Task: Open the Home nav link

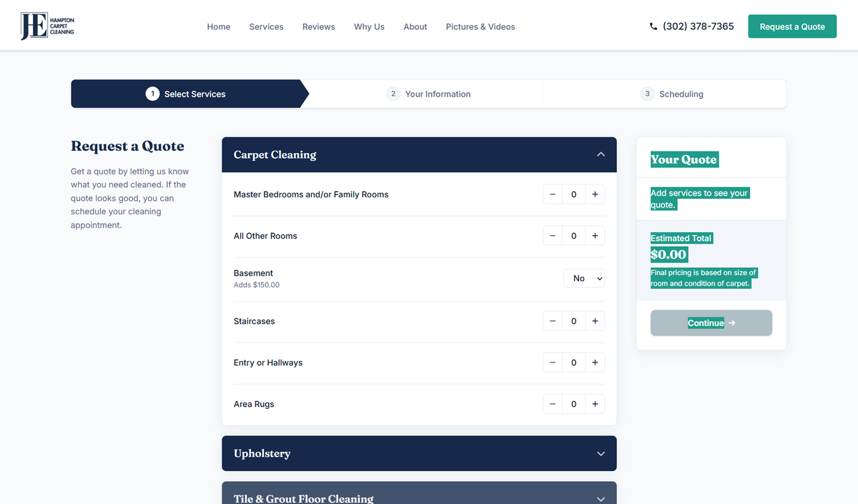Action: coord(219,26)
